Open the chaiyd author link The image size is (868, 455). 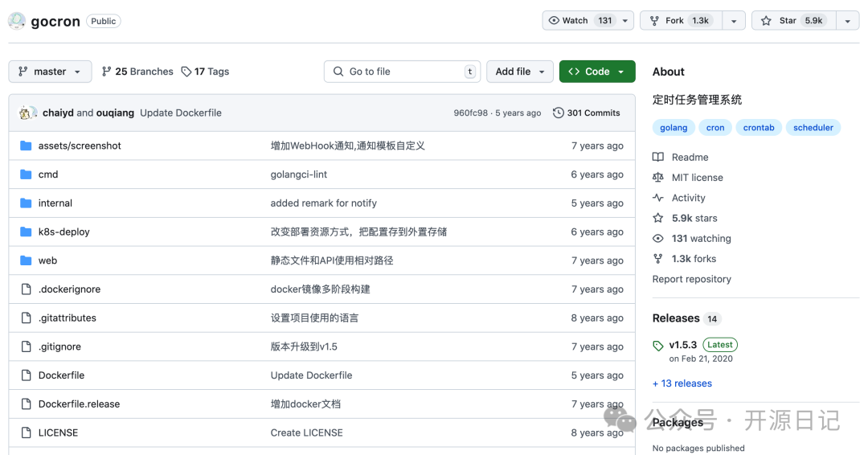click(x=58, y=113)
